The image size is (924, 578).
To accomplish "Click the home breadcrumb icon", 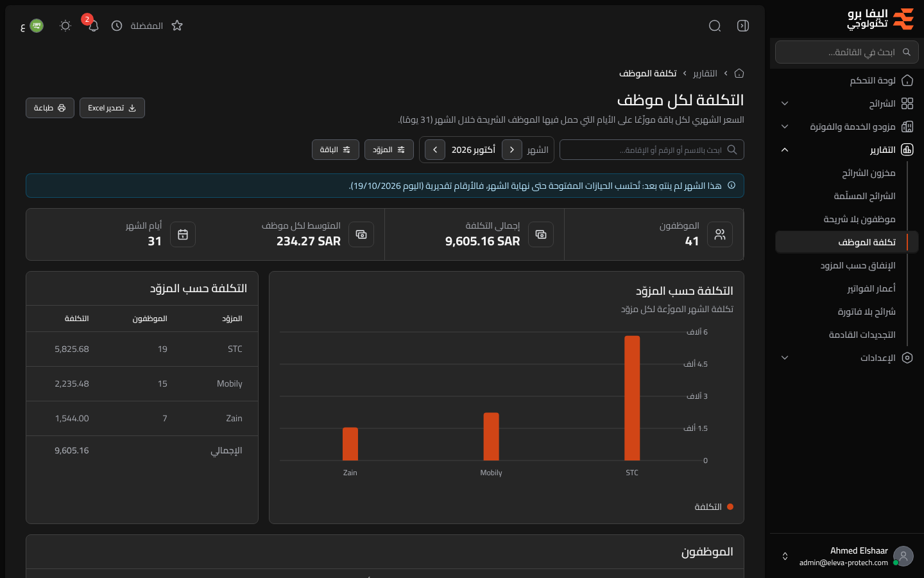I will pos(739,73).
